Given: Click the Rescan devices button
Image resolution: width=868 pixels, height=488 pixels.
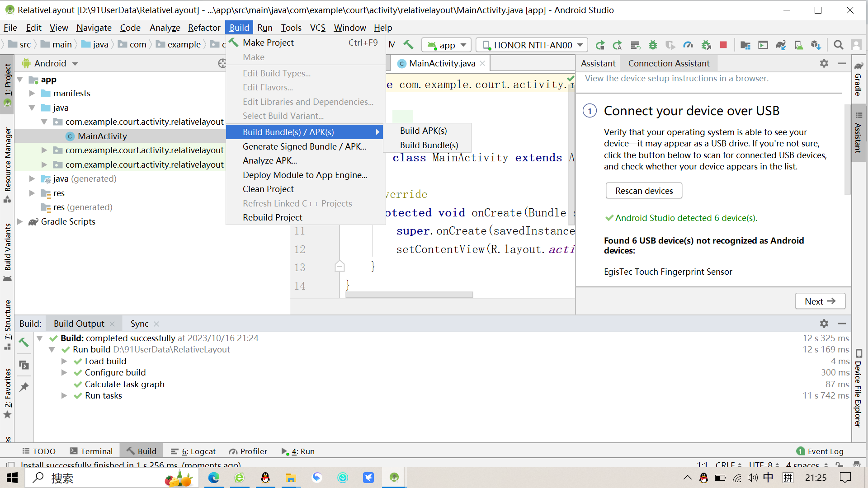Looking at the screenshot, I should tap(644, 191).
